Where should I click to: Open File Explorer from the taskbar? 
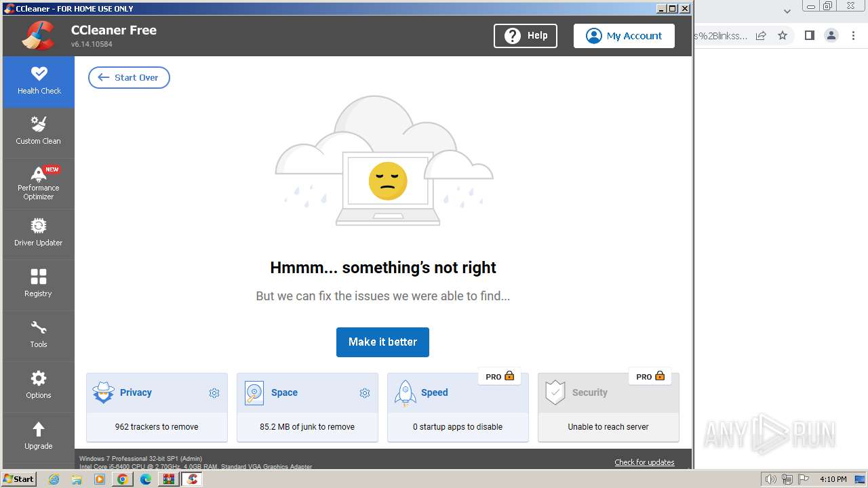[x=77, y=479]
